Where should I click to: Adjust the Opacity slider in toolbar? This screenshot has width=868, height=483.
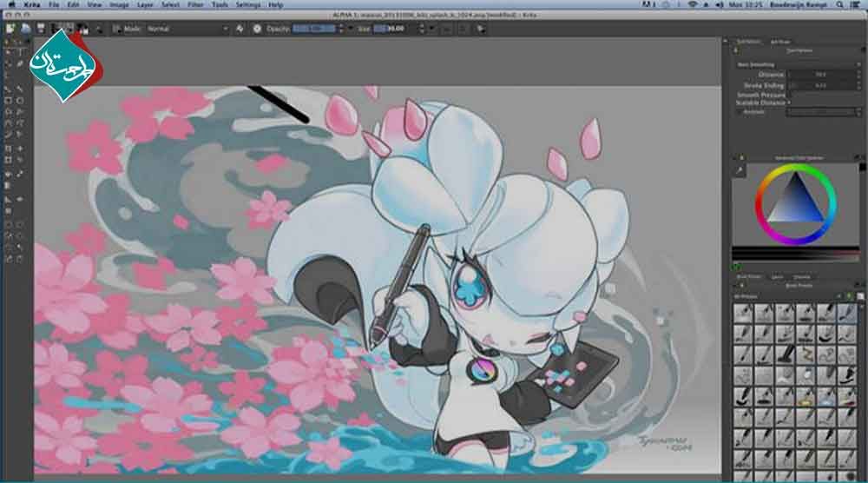pyautogui.click(x=314, y=29)
